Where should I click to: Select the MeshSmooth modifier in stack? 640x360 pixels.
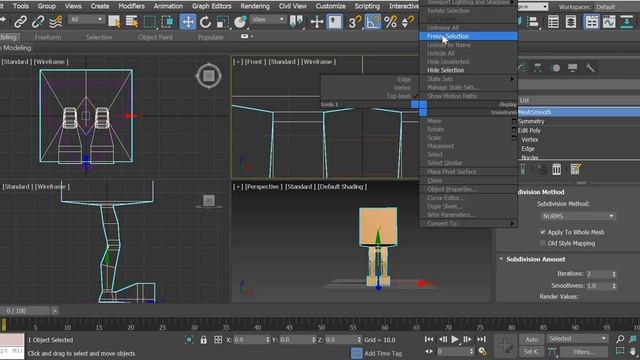(578, 112)
